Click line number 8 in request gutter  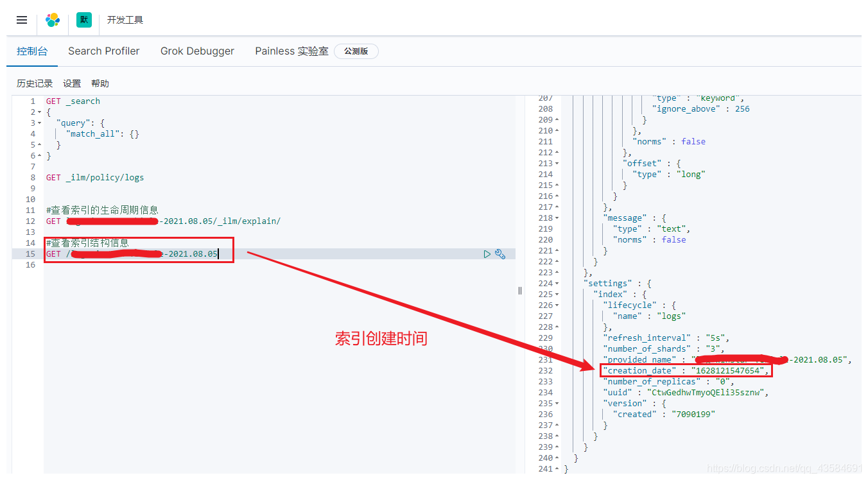coord(32,178)
